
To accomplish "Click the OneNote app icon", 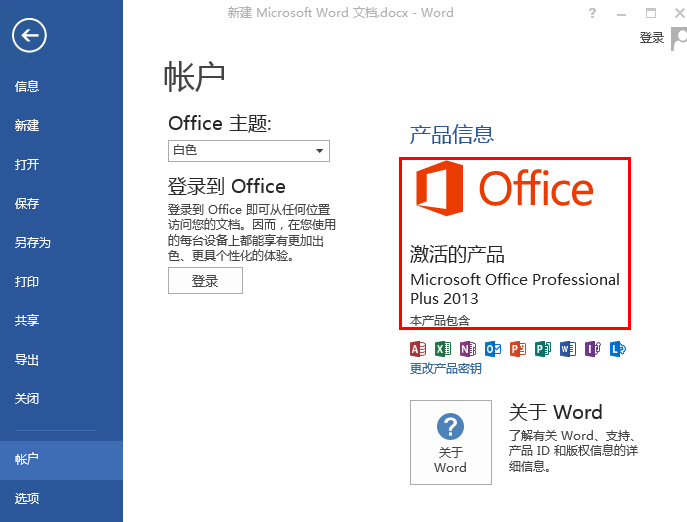I will pyautogui.click(x=468, y=349).
